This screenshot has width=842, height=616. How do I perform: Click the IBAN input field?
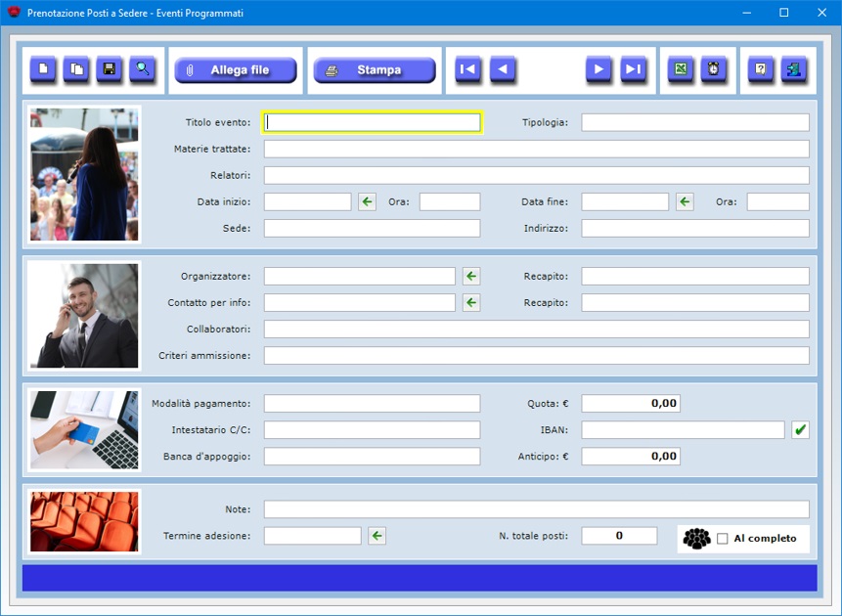point(683,429)
